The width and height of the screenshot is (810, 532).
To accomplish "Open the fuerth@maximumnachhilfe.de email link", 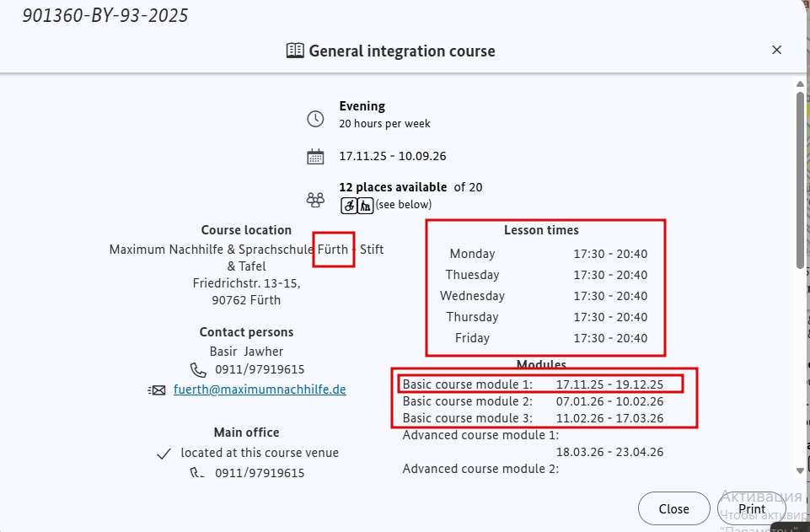I will click(260, 390).
